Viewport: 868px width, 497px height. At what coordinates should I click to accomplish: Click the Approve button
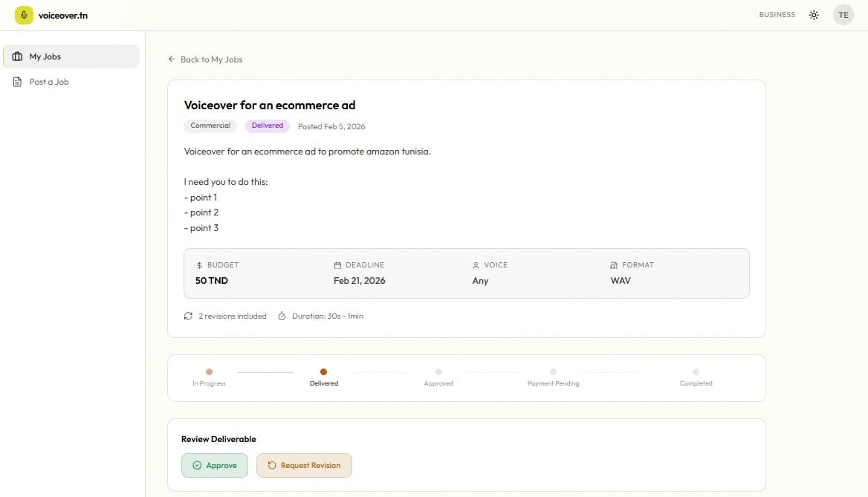pyautogui.click(x=214, y=465)
